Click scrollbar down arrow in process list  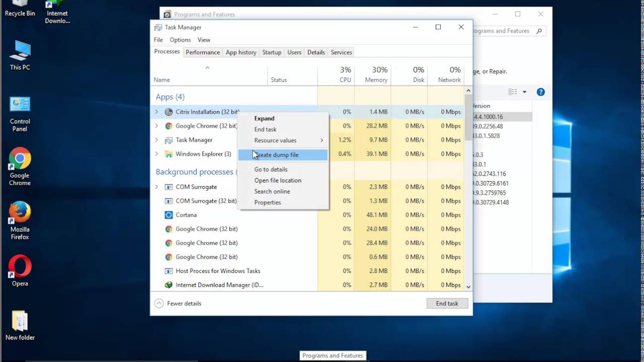468,287
